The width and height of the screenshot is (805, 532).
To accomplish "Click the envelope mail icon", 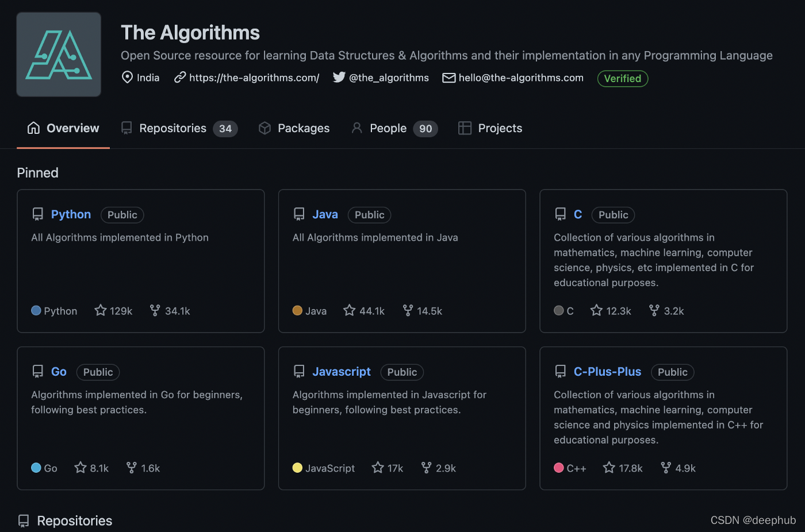I will pos(448,78).
